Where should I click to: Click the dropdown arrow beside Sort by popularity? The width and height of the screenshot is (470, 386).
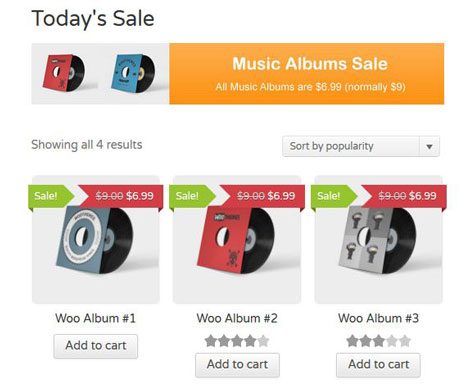[429, 146]
